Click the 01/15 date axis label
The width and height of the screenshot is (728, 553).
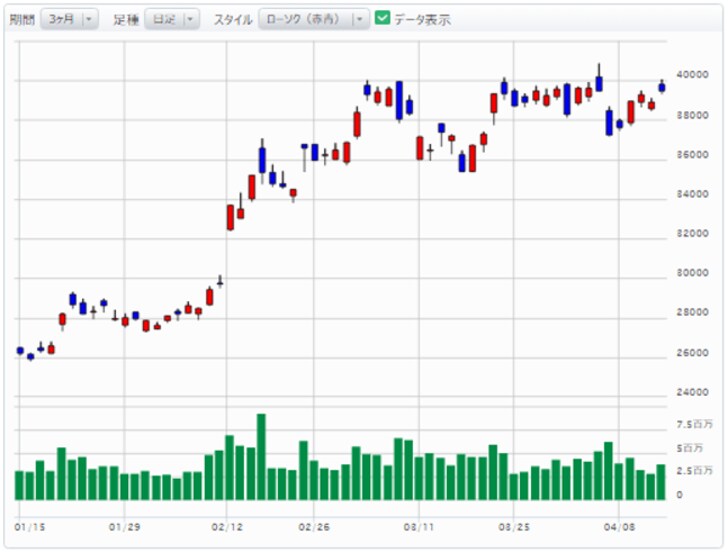click(x=29, y=525)
